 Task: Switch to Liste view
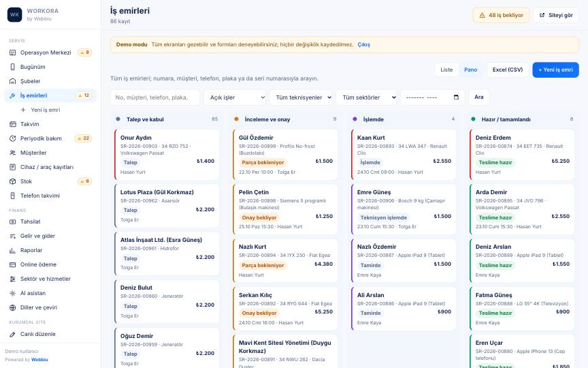click(x=446, y=70)
